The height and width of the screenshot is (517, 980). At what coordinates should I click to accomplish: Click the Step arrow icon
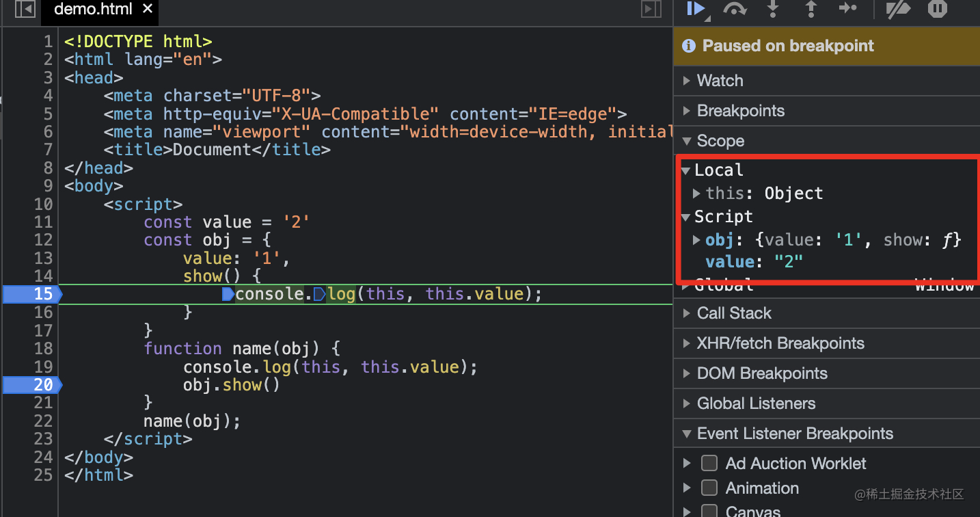847,8
